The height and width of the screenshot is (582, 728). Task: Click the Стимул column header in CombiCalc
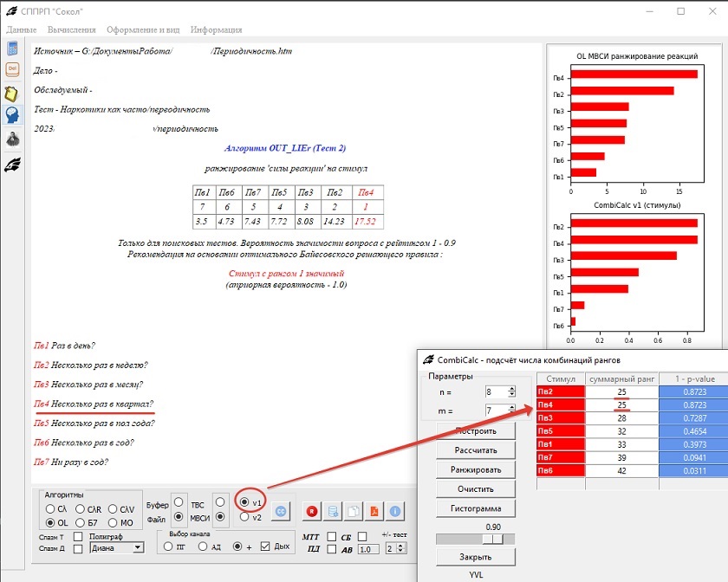point(561,378)
